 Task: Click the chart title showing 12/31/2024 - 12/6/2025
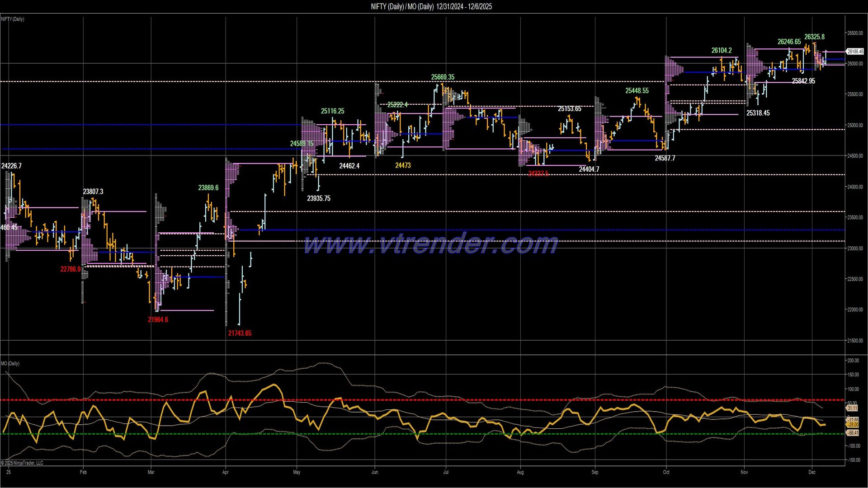[x=431, y=6]
